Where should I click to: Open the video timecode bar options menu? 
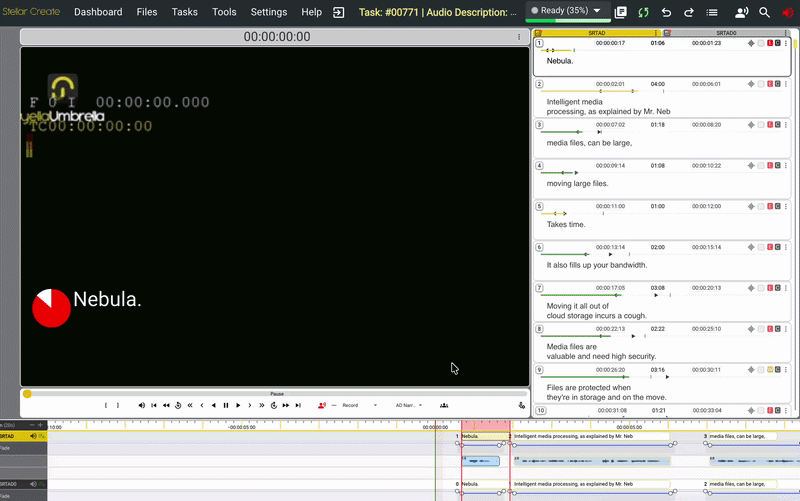(519, 37)
